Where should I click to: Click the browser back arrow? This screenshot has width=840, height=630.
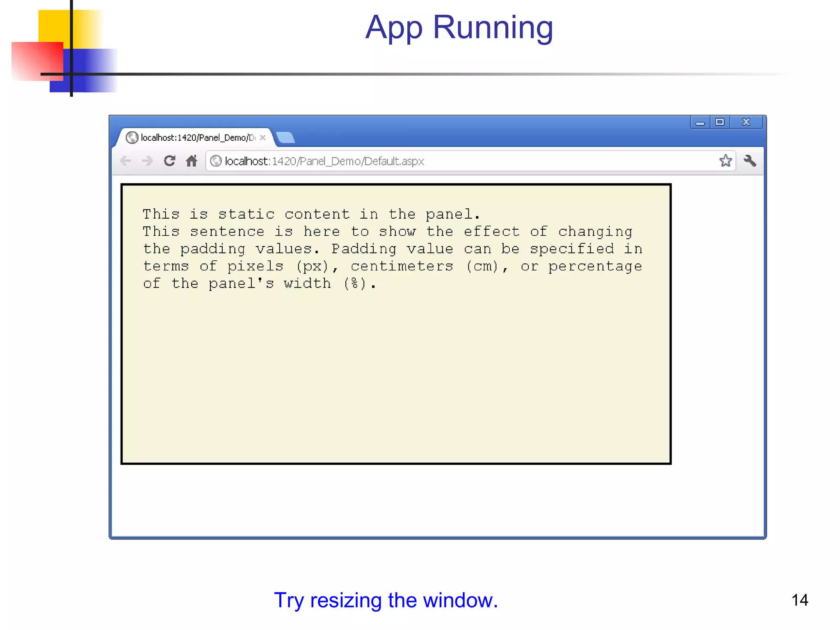point(126,161)
